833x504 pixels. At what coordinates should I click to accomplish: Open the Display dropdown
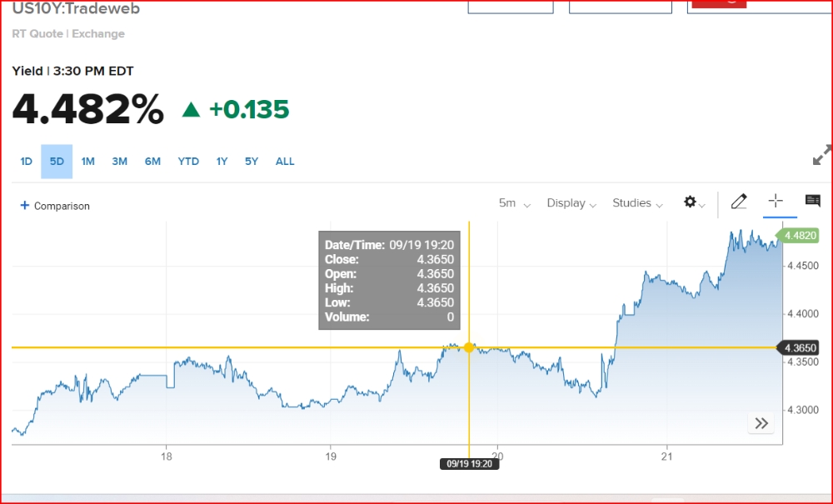pyautogui.click(x=571, y=203)
